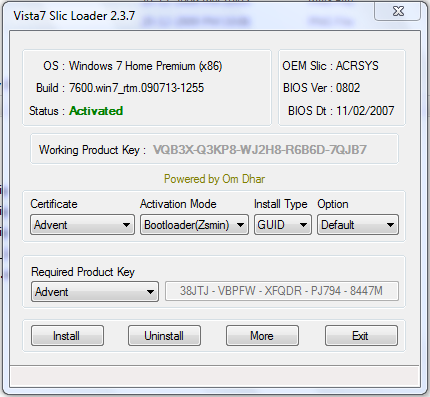Click the BIOS Ver 0802 text
The image size is (430, 397).
[321, 88]
